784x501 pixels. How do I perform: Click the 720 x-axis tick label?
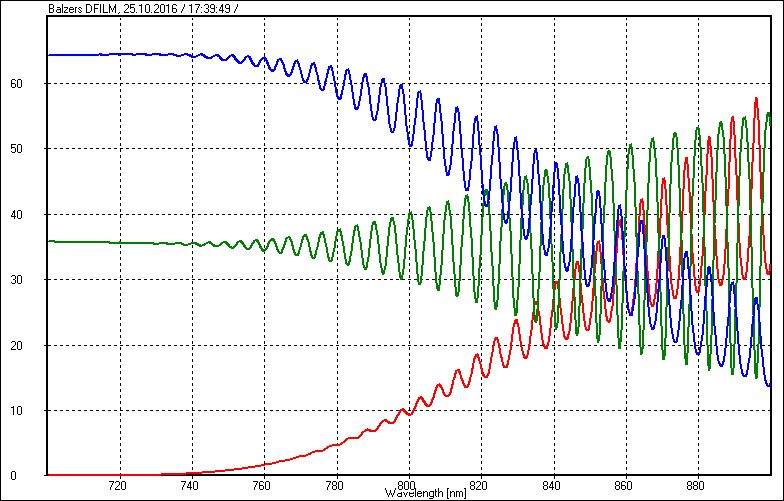[117, 485]
